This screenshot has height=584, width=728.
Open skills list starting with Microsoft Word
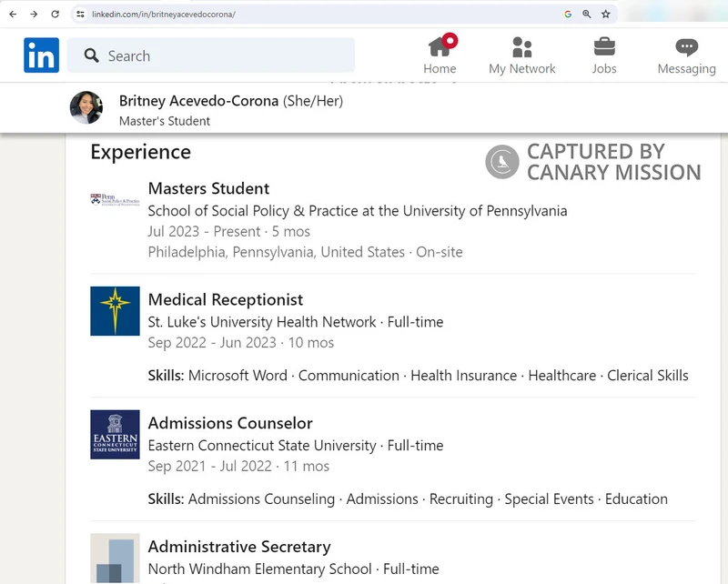click(418, 375)
